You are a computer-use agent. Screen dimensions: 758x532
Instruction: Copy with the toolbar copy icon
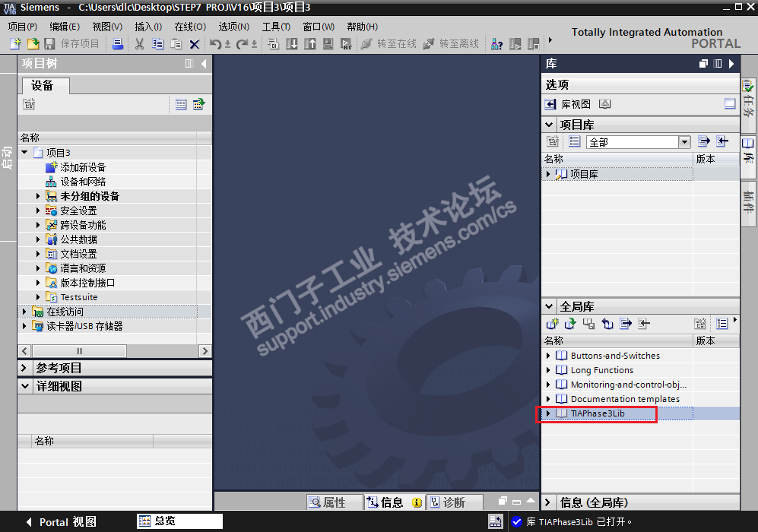(x=157, y=44)
